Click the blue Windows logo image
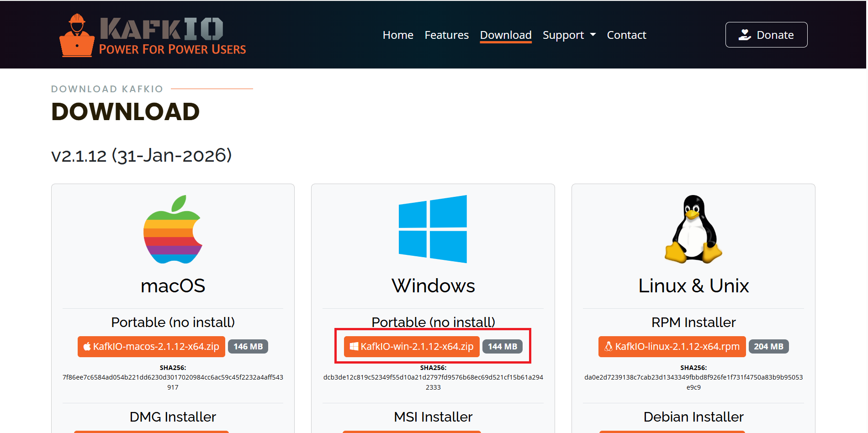The image size is (868, 433). click(x=433, y=229)
